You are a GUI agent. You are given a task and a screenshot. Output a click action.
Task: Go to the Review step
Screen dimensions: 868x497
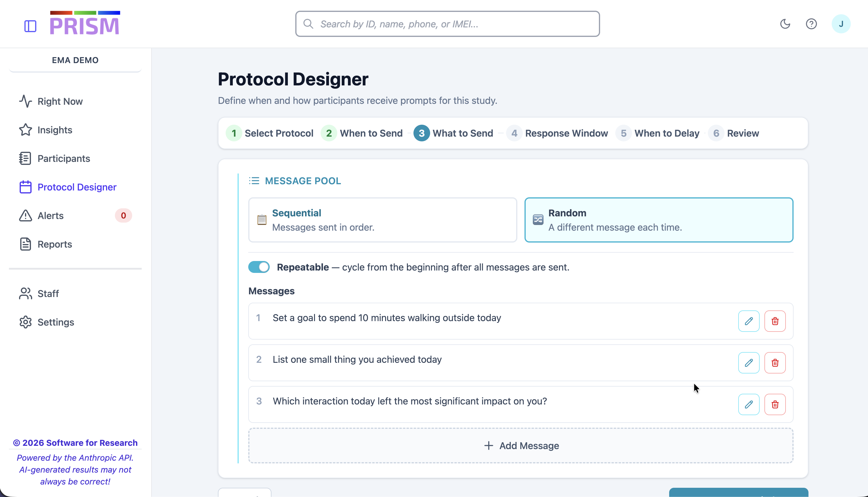click(x=735, y=133)
